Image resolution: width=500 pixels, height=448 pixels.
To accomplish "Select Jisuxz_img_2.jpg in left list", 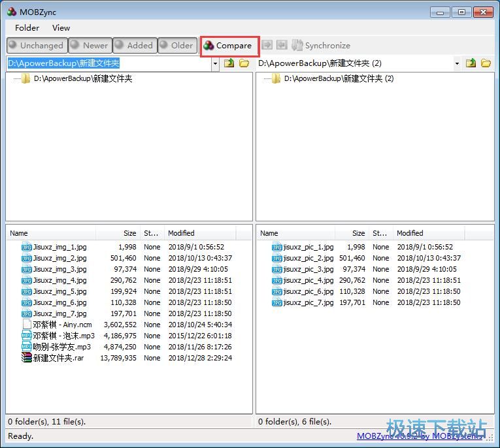I will pos(59,258).
